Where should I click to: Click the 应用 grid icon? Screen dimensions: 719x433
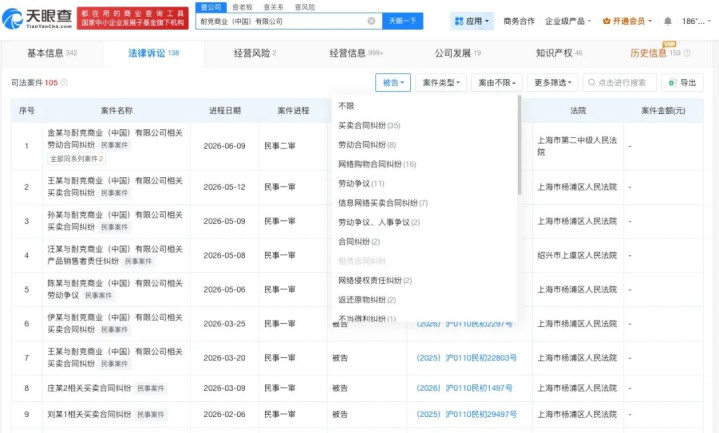coord(459,21)
